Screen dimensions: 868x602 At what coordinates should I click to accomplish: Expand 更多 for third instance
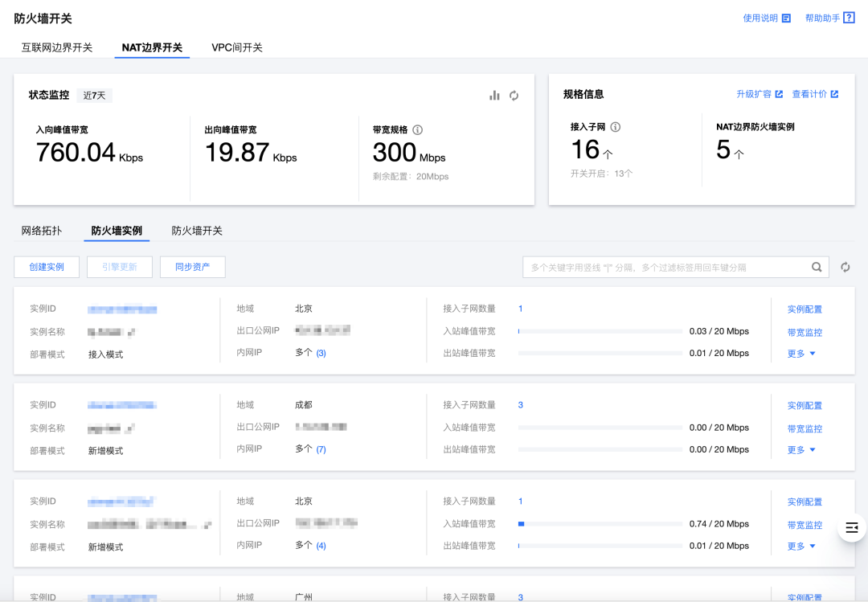click(801, 547)
